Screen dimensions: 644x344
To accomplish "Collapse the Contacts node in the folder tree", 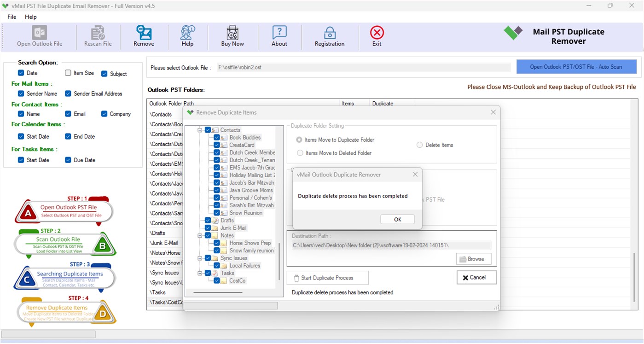I will (199, 130).
